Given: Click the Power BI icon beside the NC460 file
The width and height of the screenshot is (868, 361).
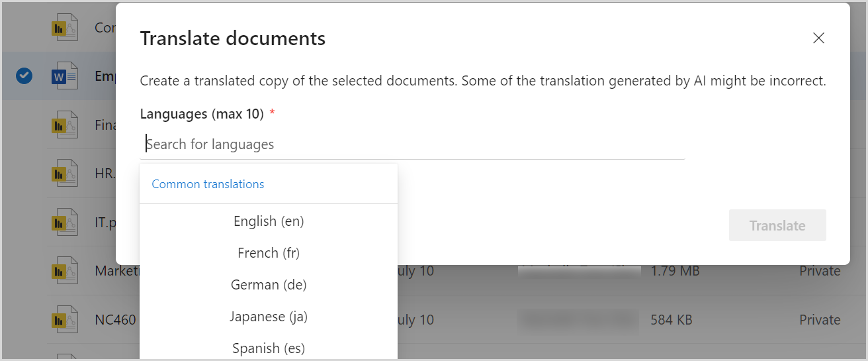Looking at the screenshot, I should tap(65, 320).
